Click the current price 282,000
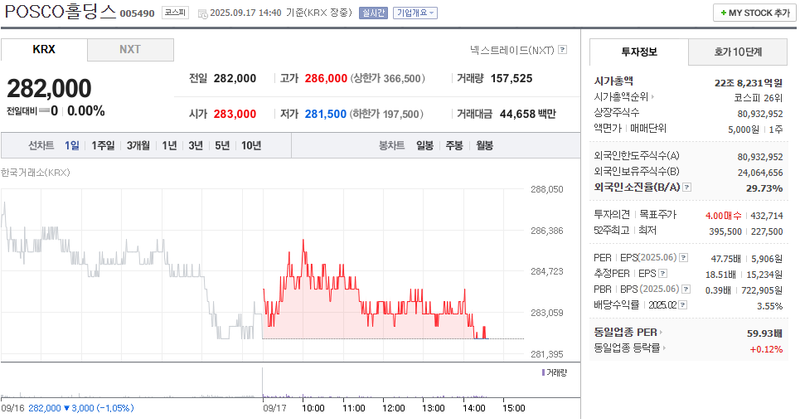The height and width of the screenshot is (419, 800). [49, 88]
